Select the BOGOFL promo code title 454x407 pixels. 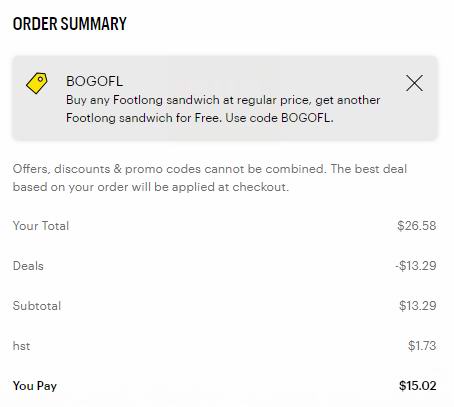pos(94,81)
